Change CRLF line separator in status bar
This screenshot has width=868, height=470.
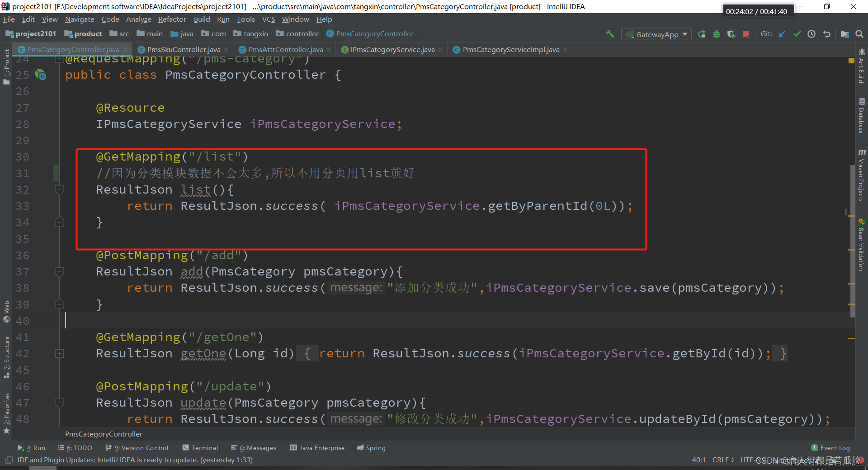(x=723, y=460)
